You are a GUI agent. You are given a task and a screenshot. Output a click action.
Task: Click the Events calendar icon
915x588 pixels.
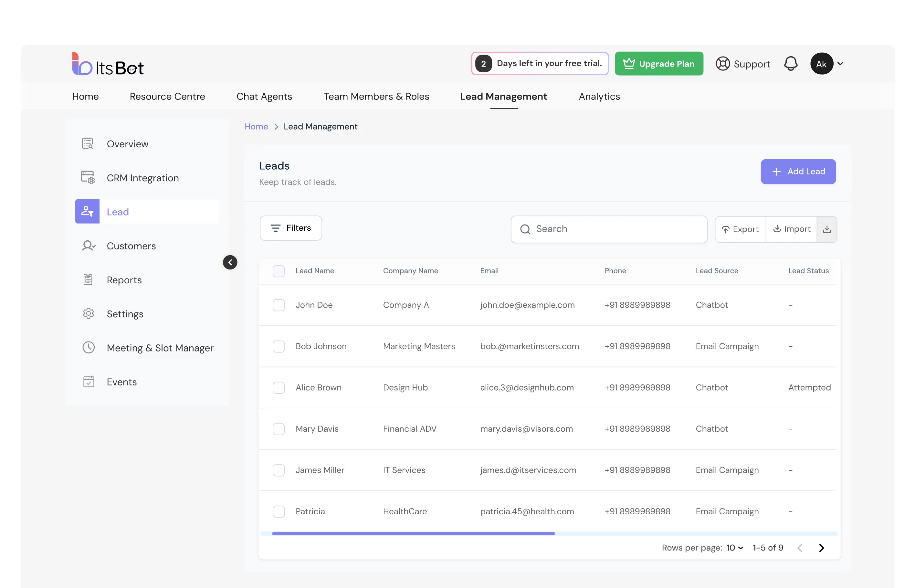coord(89,382)
